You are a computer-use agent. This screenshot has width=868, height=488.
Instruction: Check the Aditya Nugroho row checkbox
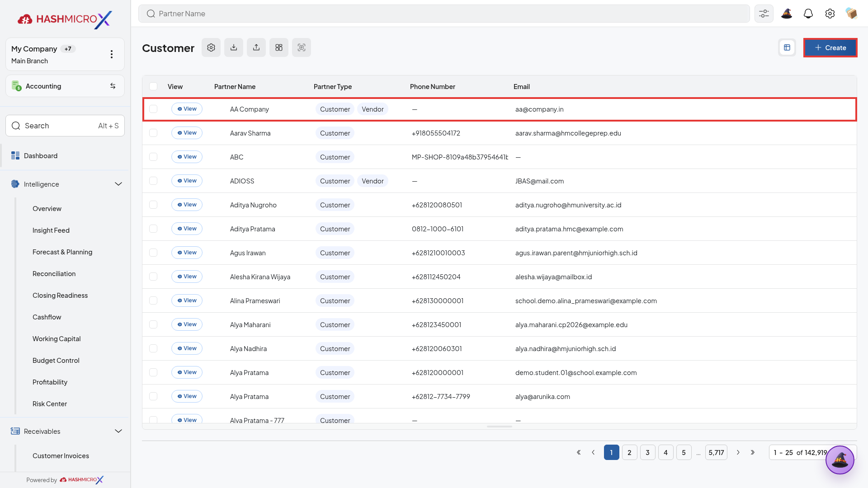tap(153, 205)
